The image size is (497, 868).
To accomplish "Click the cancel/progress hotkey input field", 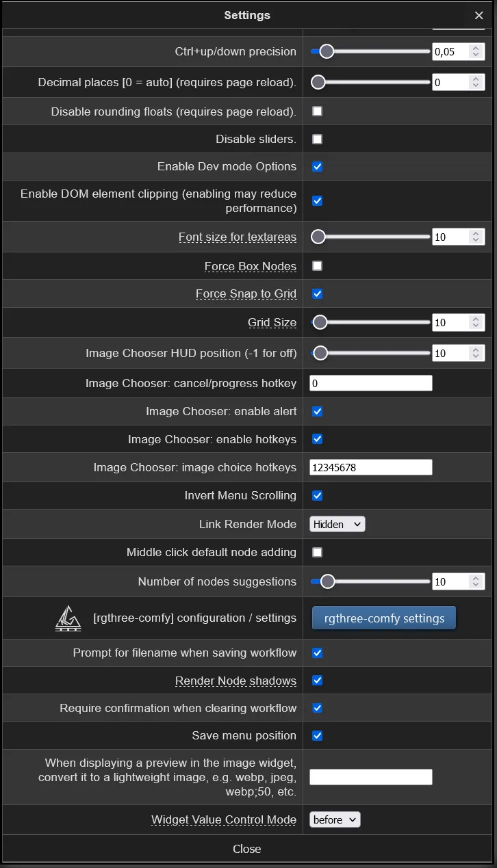I will (371, 383).
